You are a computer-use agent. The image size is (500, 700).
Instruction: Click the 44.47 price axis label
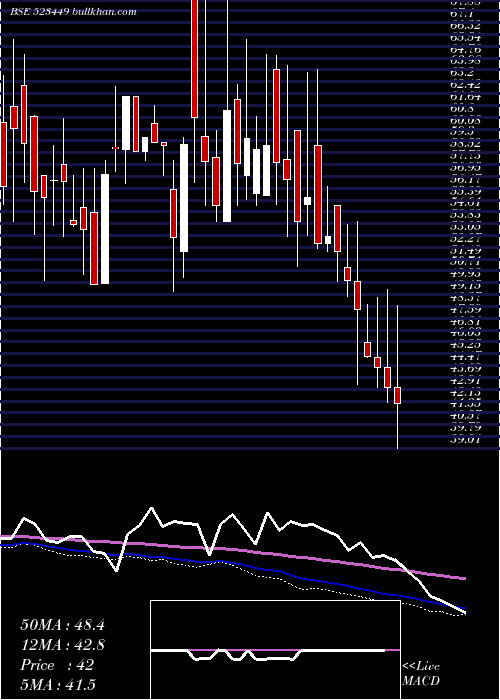pyautogui.click(x=465, y=357)
